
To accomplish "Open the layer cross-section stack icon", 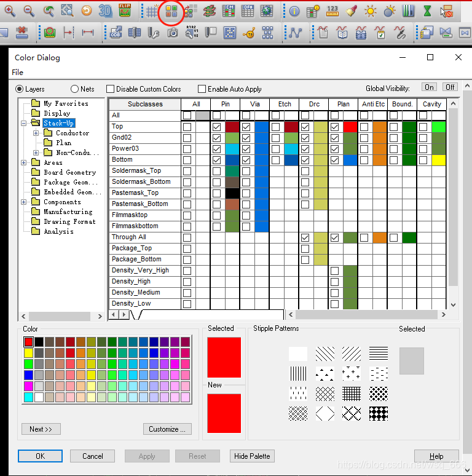I will tap(210, 11).
